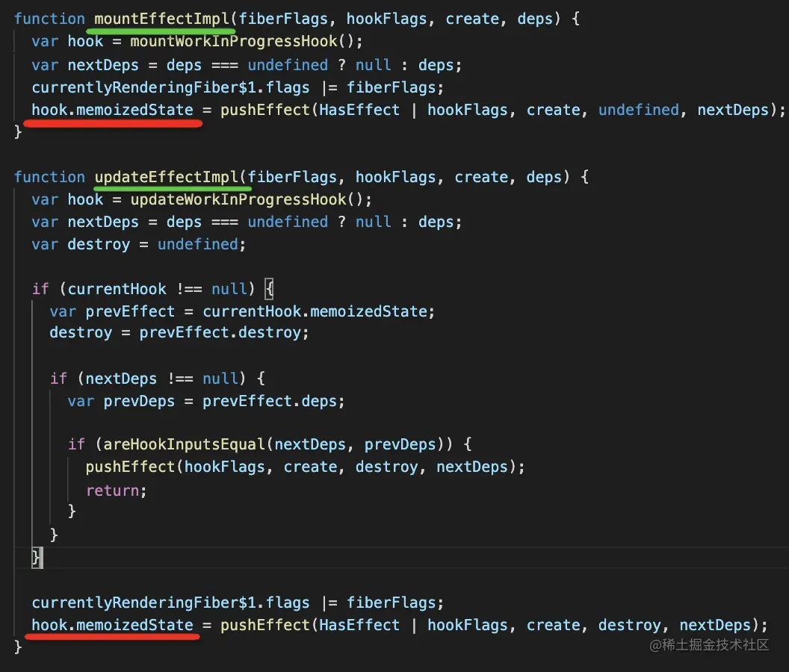Click the updateEffectImpl function name
This screenshot has width=789, height=672.
tap(166, 177)
